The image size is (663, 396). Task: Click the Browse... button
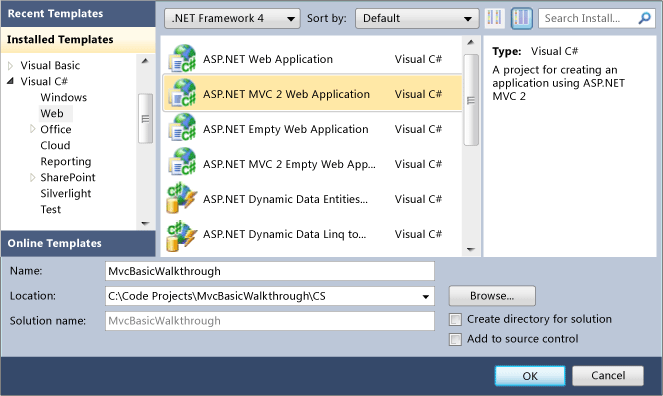click(x=492, y=296)
